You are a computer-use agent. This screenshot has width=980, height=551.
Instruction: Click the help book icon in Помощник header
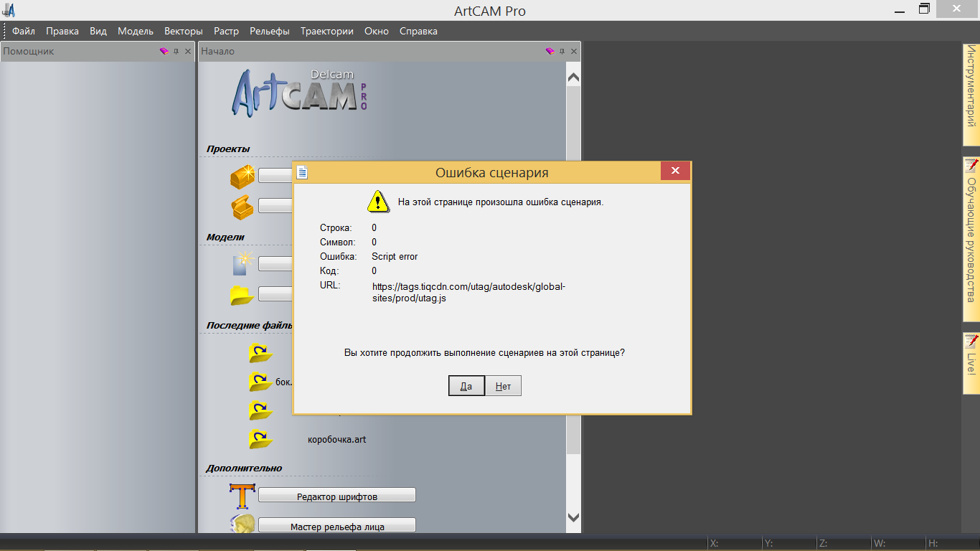[164, 51]
